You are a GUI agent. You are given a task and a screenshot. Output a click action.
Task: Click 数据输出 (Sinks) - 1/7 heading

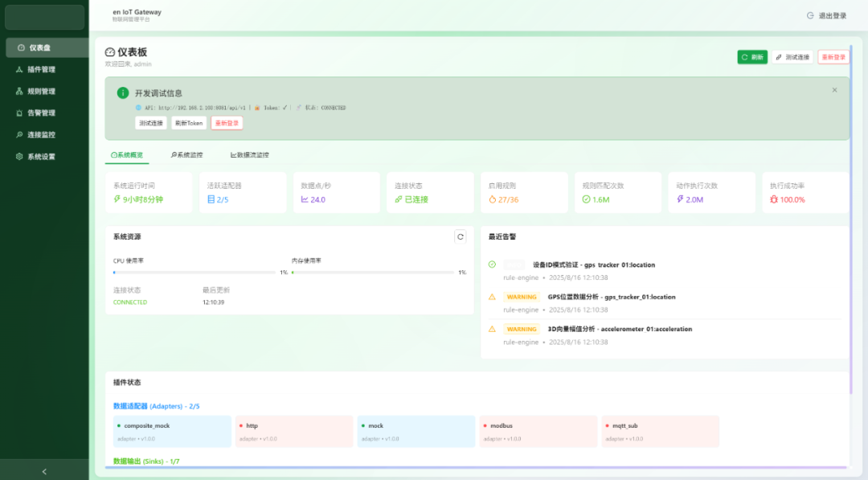(146, 461)
